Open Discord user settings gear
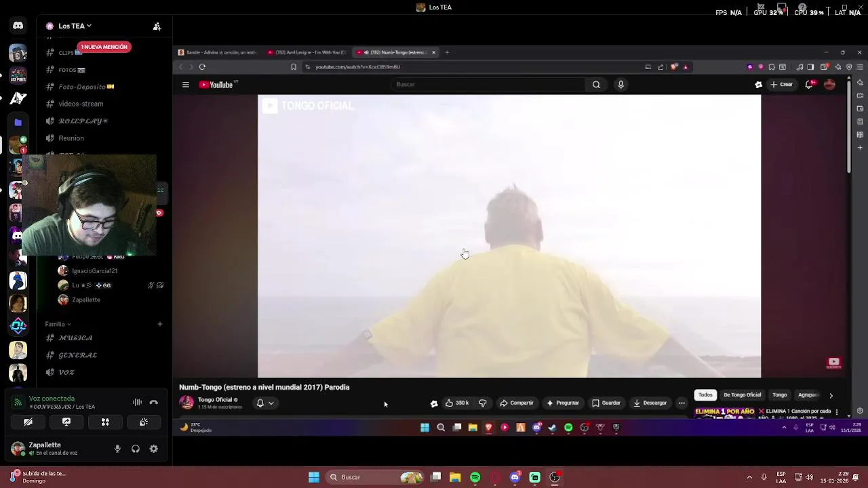868x488 pixels. click(x=154, y=449)
